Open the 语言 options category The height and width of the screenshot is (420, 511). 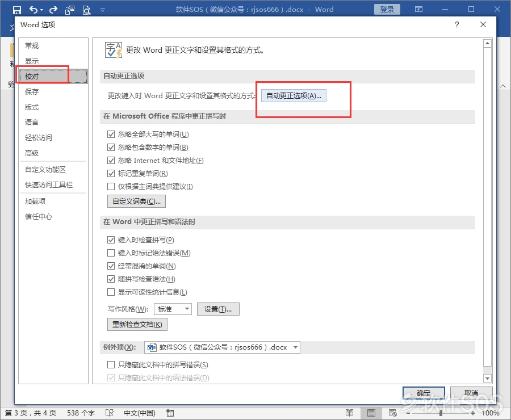click(x=53, y=122)
